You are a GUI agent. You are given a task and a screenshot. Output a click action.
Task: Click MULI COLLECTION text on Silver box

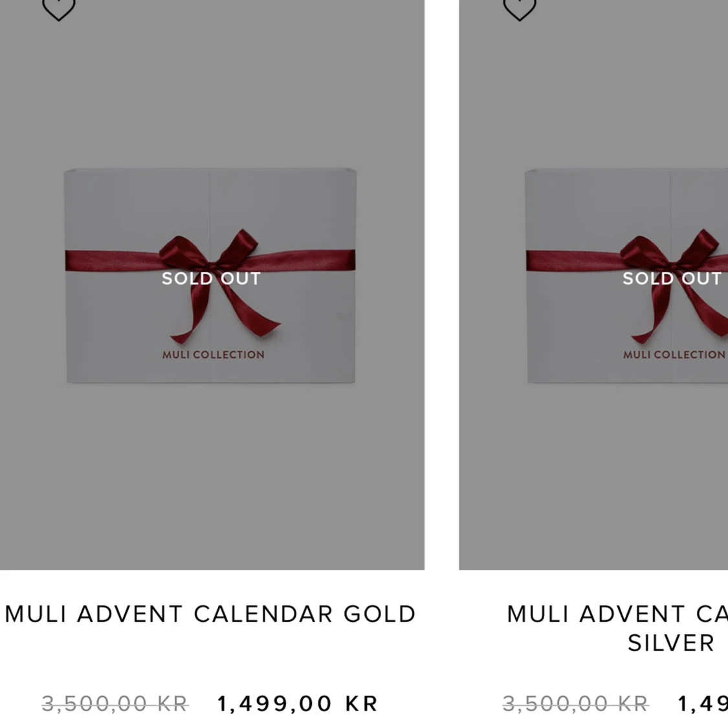click(x=674, y=355)
